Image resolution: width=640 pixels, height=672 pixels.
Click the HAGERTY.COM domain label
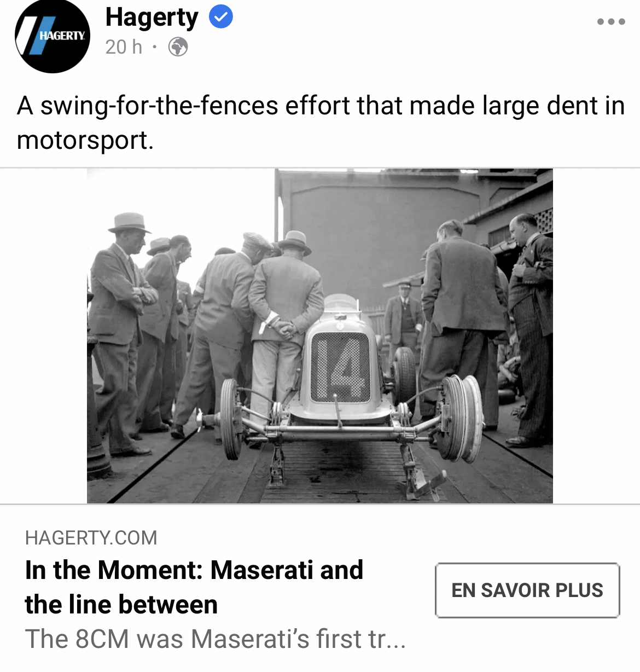pos(91,538)
